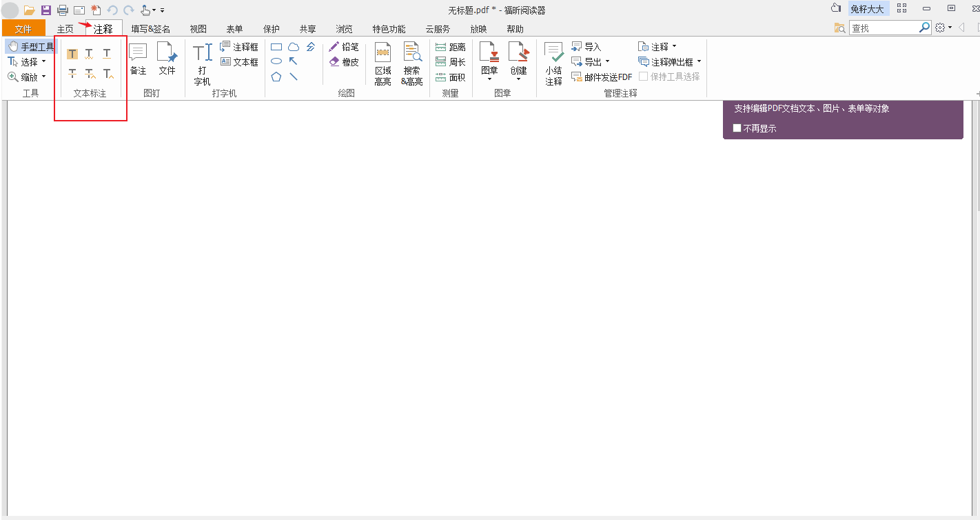
Task: Activate the 打字机 typewriter tool
Action: click(x=202, y=61)
